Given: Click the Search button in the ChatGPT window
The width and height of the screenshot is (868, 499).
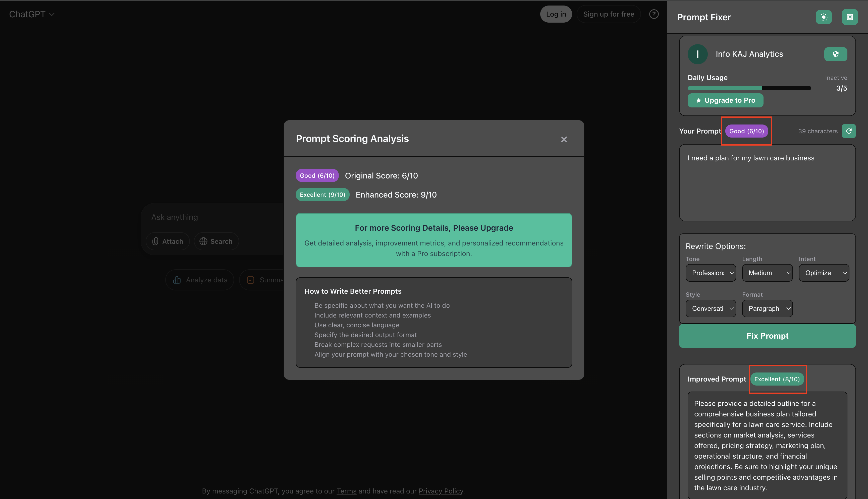Looking at the screenshot, I should click(x=216, y=241).
